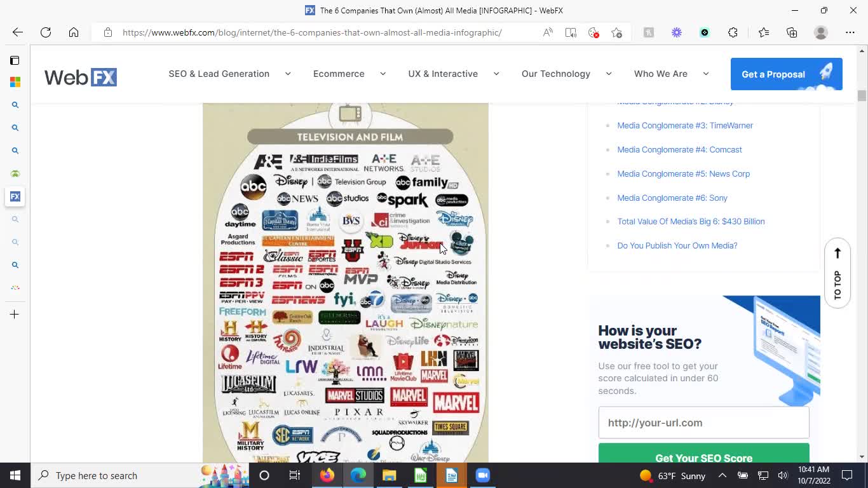Click the browser address bar URL

point(312,32)
